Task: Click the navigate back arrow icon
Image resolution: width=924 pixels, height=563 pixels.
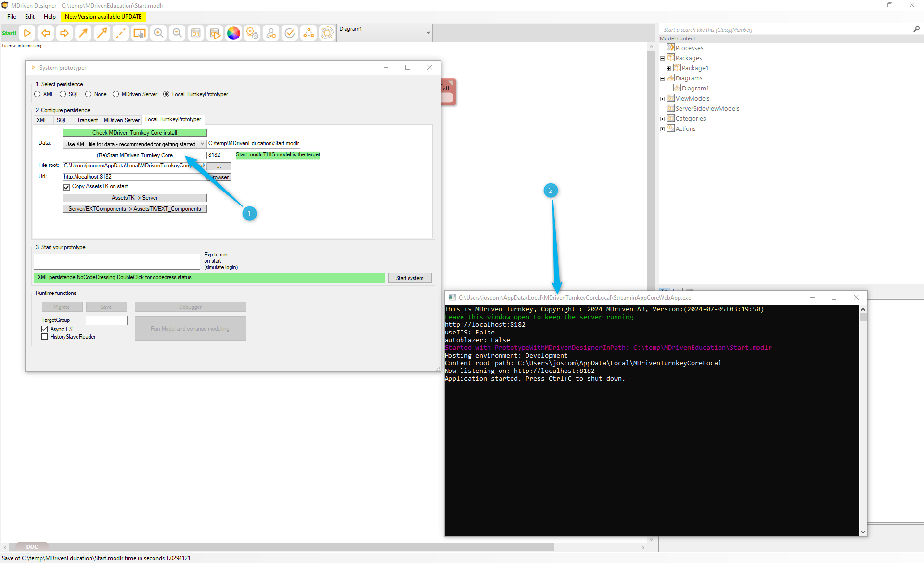Action: point(46,33)
